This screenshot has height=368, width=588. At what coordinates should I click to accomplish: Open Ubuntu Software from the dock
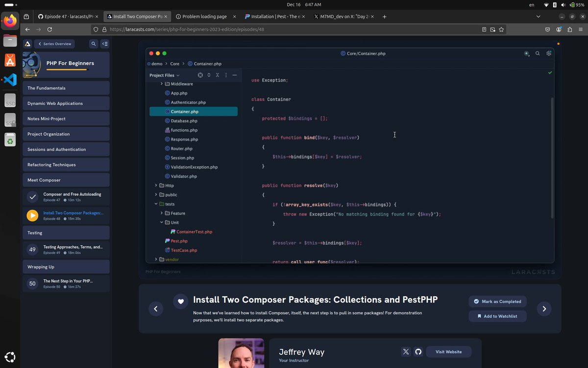(10, 60)
